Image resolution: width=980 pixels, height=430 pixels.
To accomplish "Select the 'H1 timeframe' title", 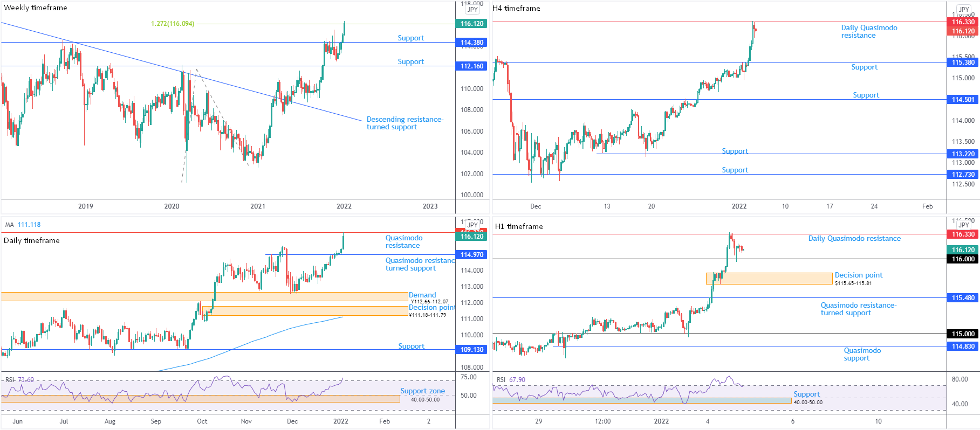I will click(x=519, y=226).
